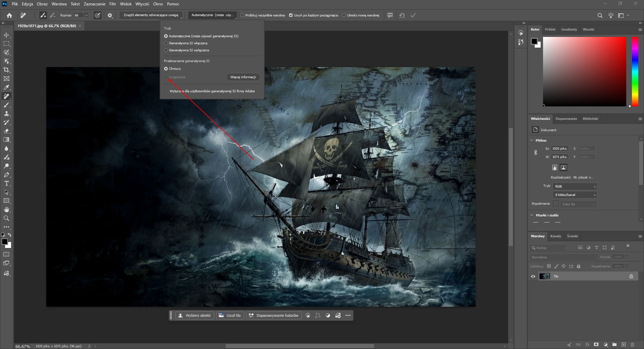The width and height of the screenshot is (644, 349).
Task: Open the Rozmiar brush size dropdown
Action: tap(86, 15)
